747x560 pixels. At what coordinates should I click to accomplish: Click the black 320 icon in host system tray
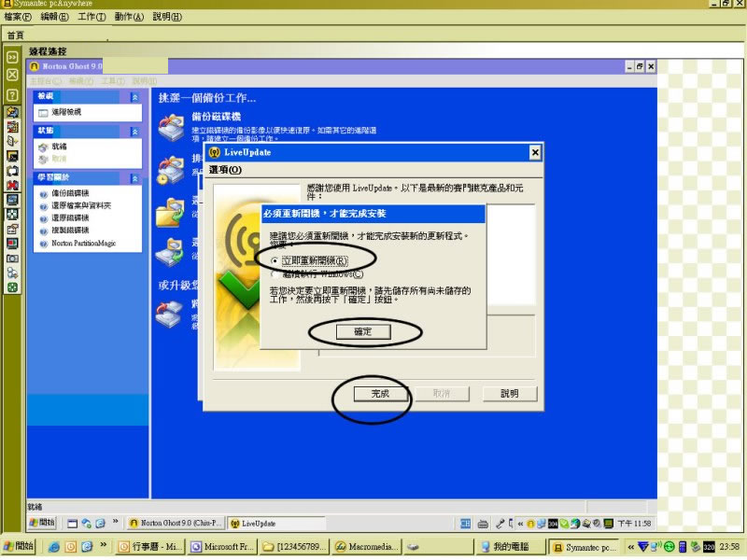pos(709,547)
